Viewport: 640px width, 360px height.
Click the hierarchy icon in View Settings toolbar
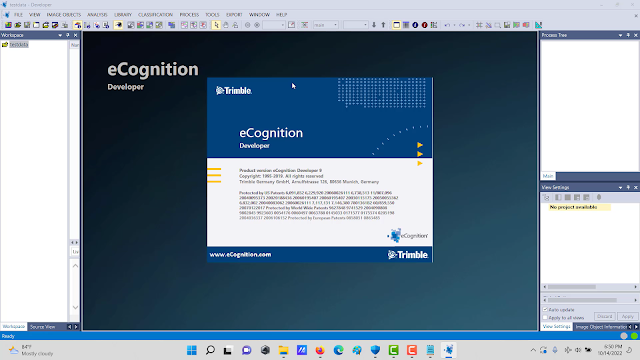click(x=546, y=198)
